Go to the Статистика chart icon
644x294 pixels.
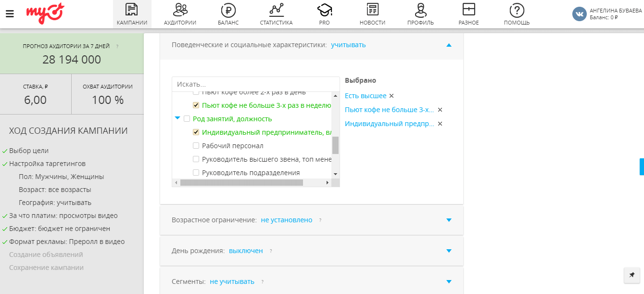[276, 10]
